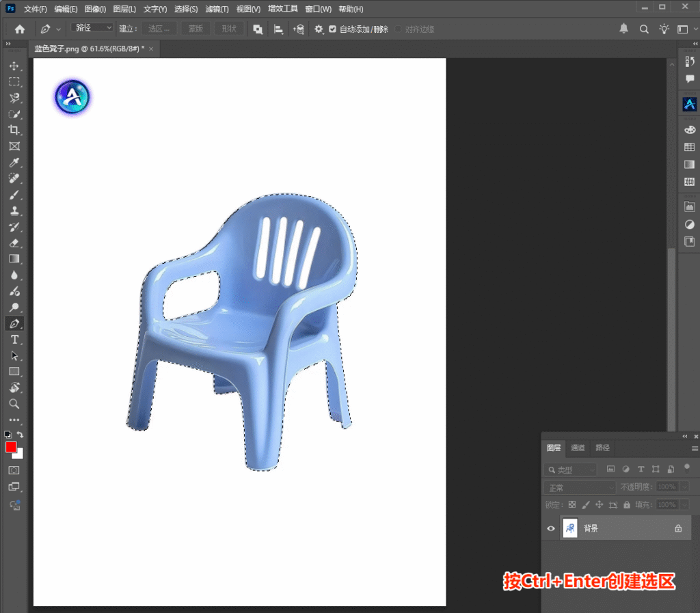Viewport: 700px width, 613px height.
Task: Select the Frame tool
Action: pos(14,146)
